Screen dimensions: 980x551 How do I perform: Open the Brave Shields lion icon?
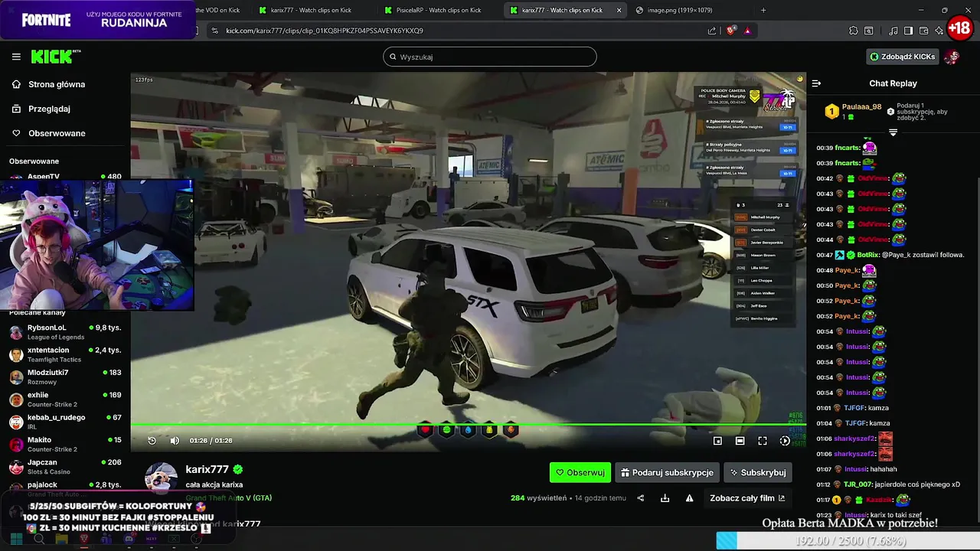pos(731,31)
